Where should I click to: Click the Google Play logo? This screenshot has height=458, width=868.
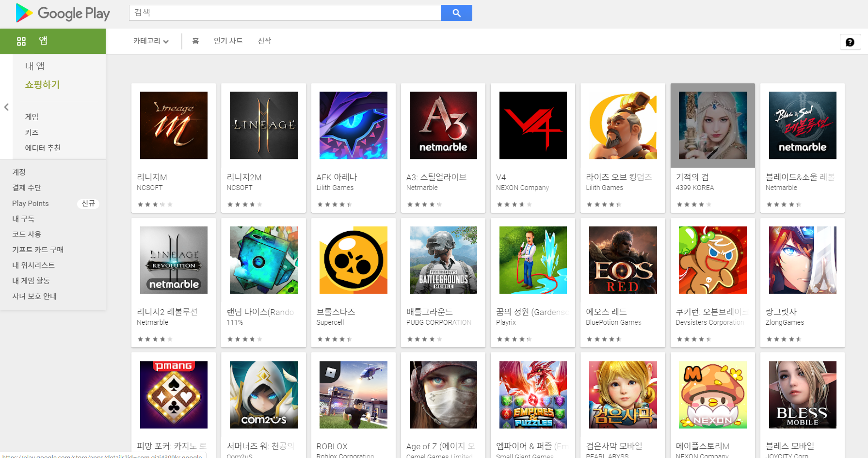63,13
